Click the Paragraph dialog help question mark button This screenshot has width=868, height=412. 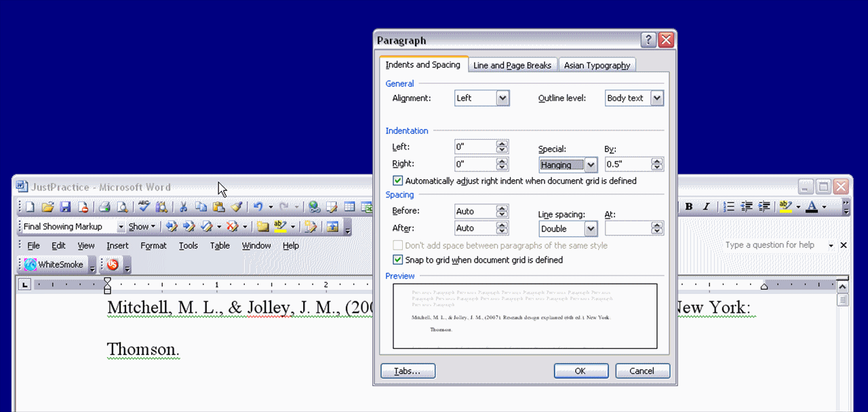[x=648, y=40]
